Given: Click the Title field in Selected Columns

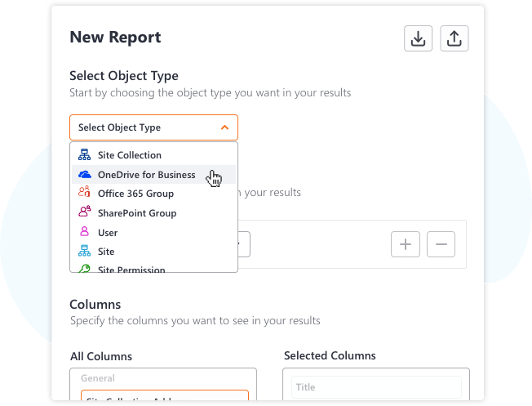Looking at the screenshot, I should point(376,387).
